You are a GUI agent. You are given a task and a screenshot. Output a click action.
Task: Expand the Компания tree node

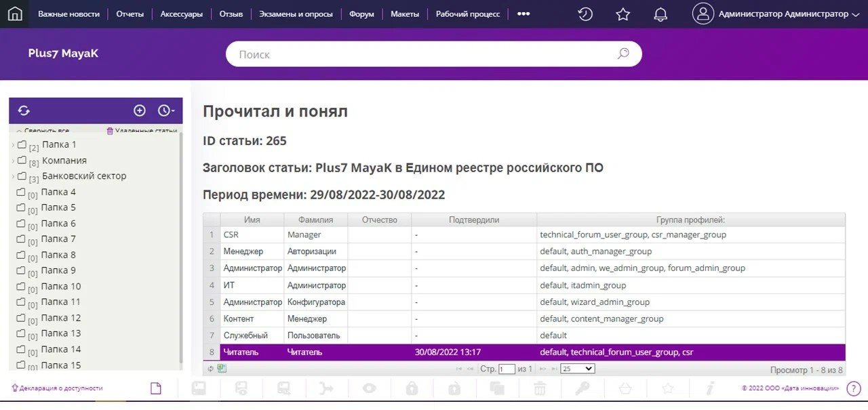[x=13, y=161]
